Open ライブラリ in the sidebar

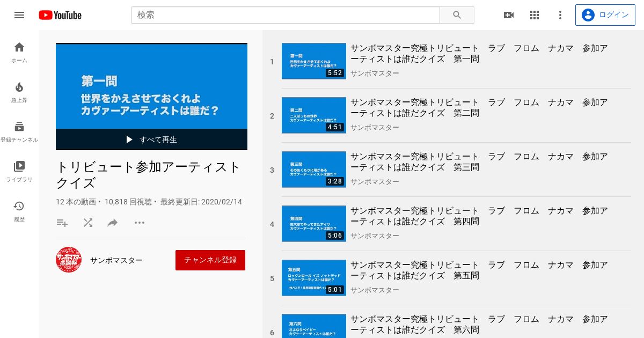(19, 171)
